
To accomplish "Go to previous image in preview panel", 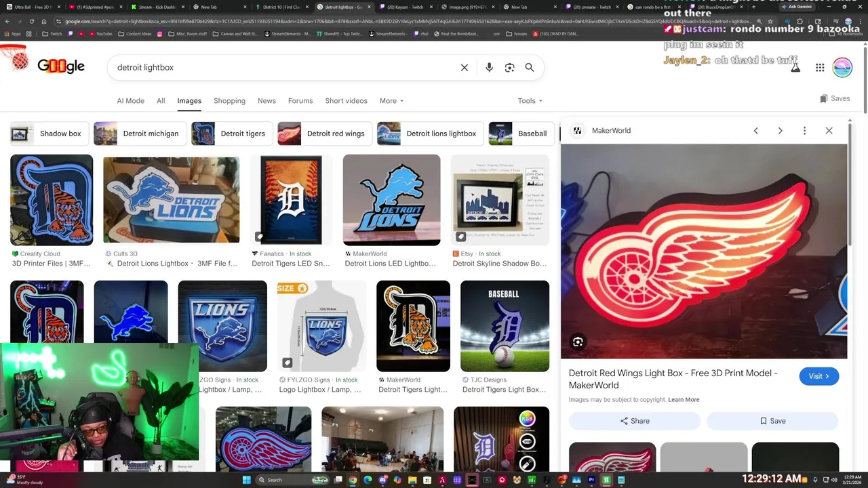I will click(755, 131).
